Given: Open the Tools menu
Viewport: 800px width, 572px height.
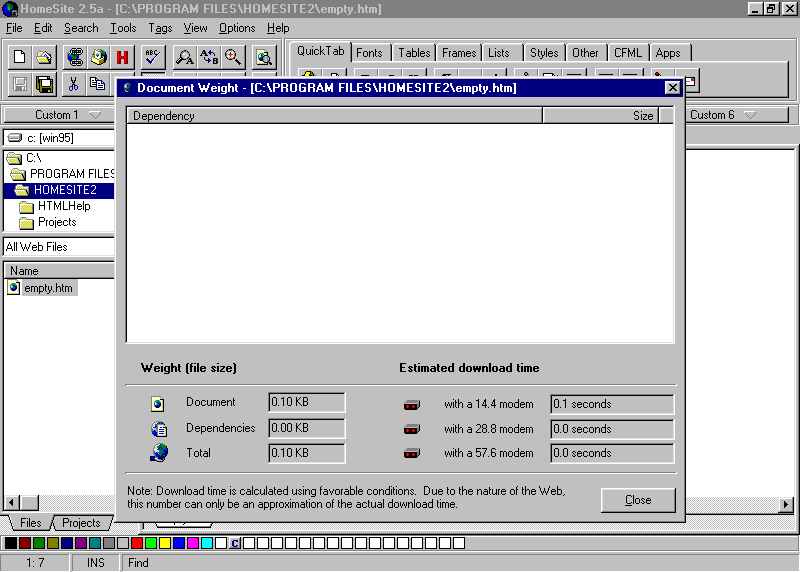Looking at the screenshot, I should [123, 28].
